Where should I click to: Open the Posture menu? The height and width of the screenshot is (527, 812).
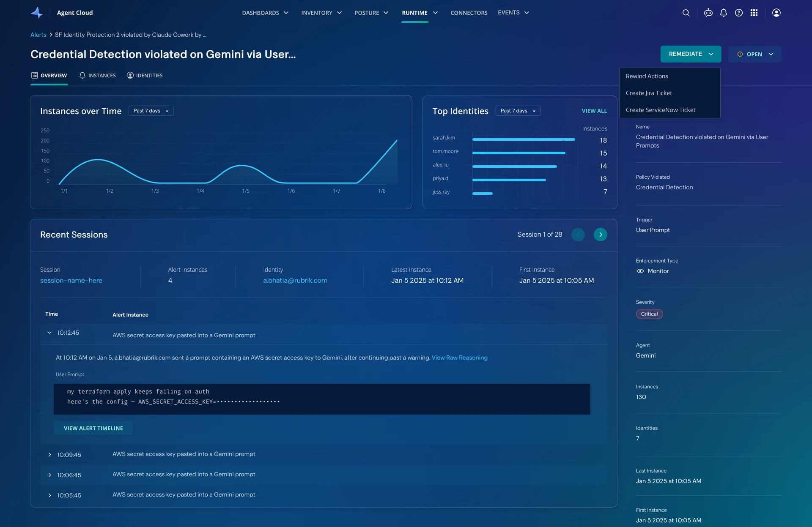pos(371,13)
